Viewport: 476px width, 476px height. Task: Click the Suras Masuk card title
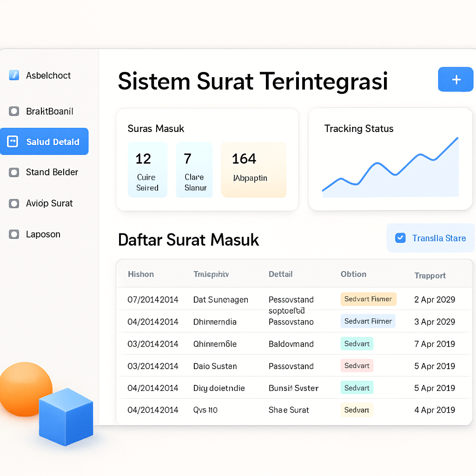point(156,129)
